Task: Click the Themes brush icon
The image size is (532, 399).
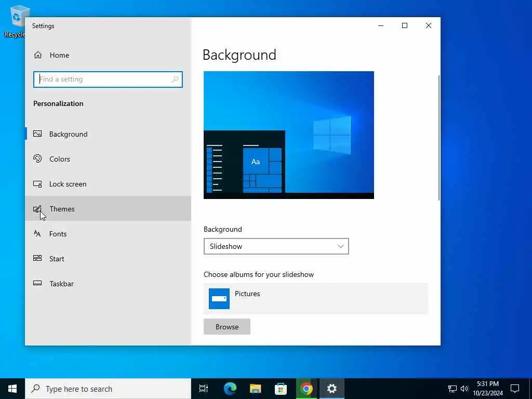Action: pos(37,209)
